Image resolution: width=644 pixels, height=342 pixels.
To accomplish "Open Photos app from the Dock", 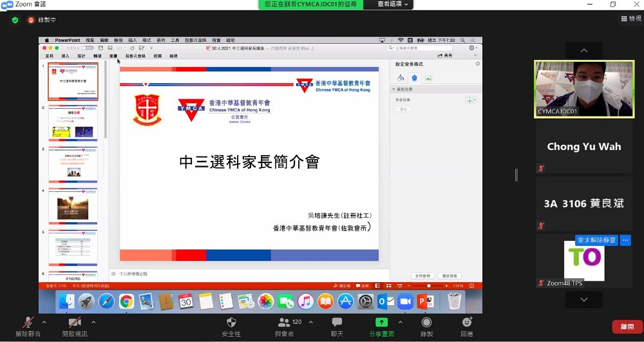I will click(x=266, y=302).
